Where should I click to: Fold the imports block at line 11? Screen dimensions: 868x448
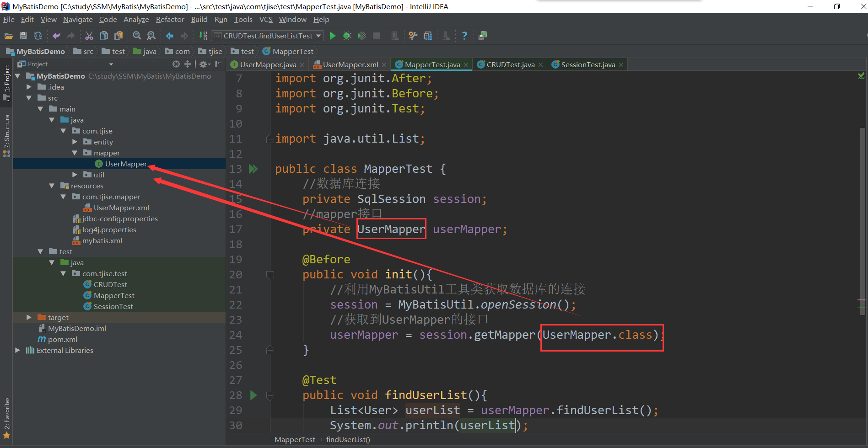(270, 139)
